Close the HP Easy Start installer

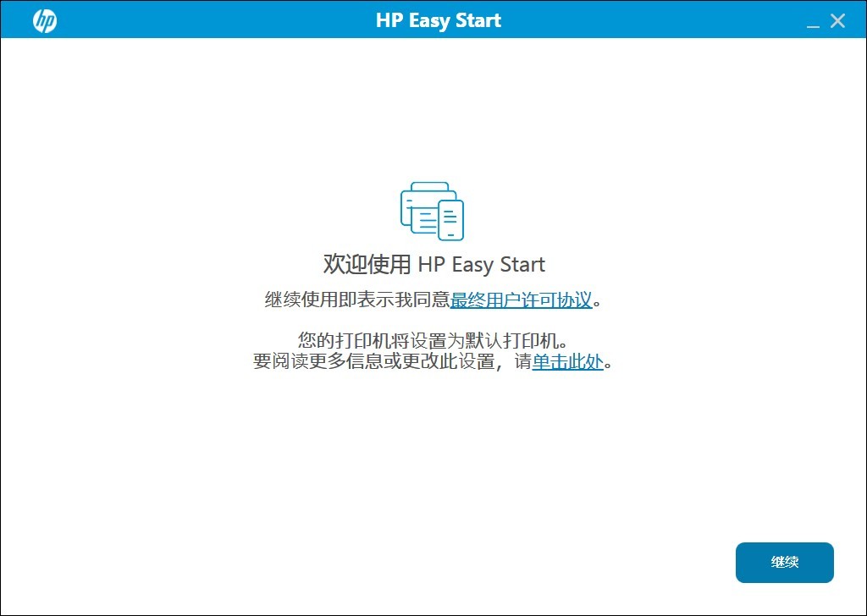(837, 19)
